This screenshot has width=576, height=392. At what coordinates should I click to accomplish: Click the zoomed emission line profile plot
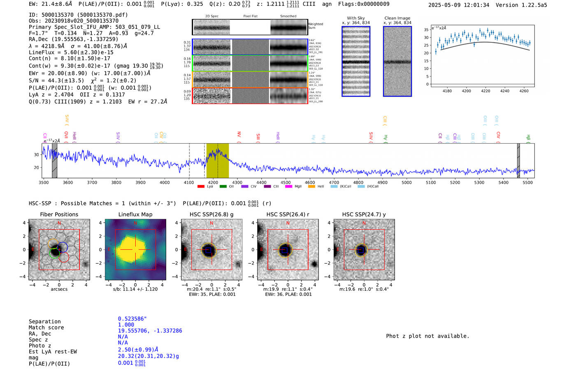[483, 56]
